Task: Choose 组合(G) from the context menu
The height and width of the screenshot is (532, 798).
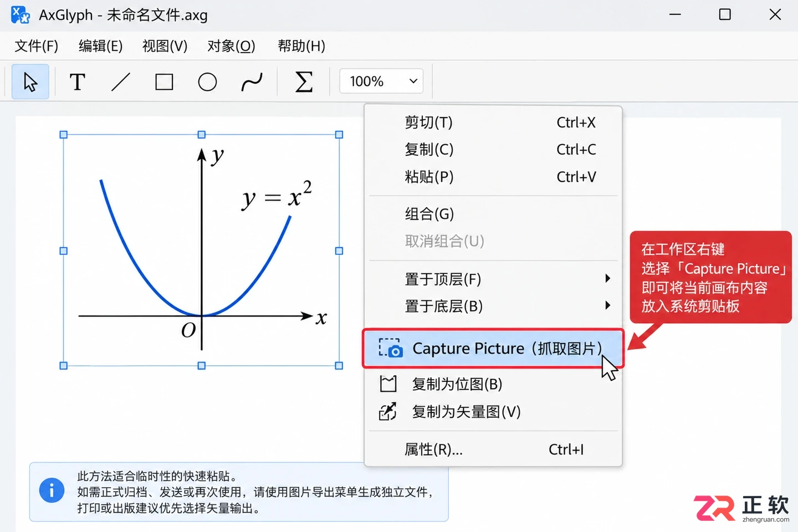Action: 493,214
